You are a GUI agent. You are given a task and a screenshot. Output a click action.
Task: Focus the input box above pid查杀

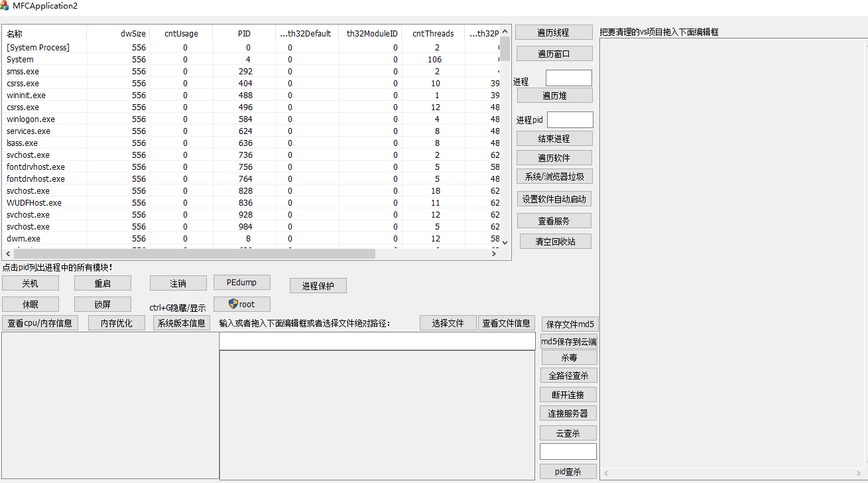[x=568, y=452]
